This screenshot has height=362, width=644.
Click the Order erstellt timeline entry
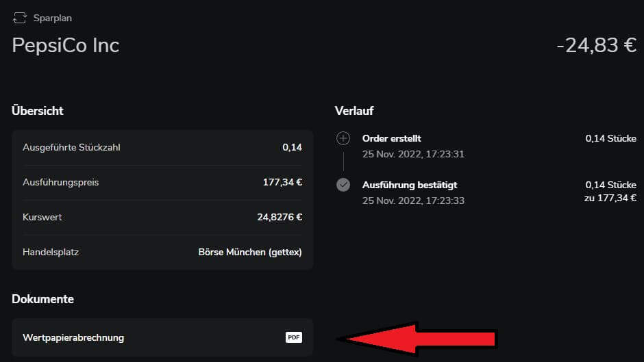pos(392,139)
